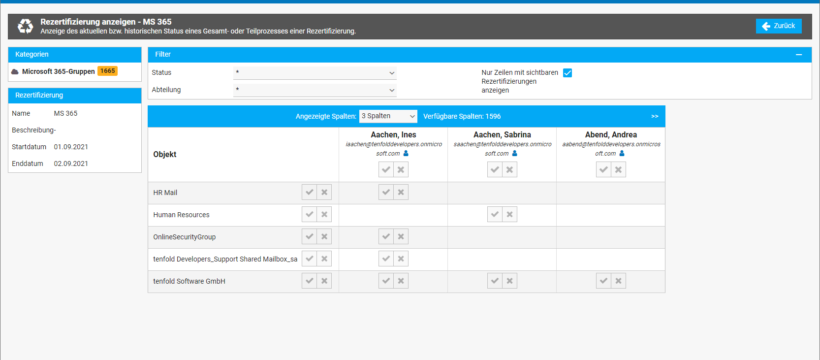The height and width of the screenshot is (360, 820).
Task: Click the Objekt column header
Action: point(165,155)
